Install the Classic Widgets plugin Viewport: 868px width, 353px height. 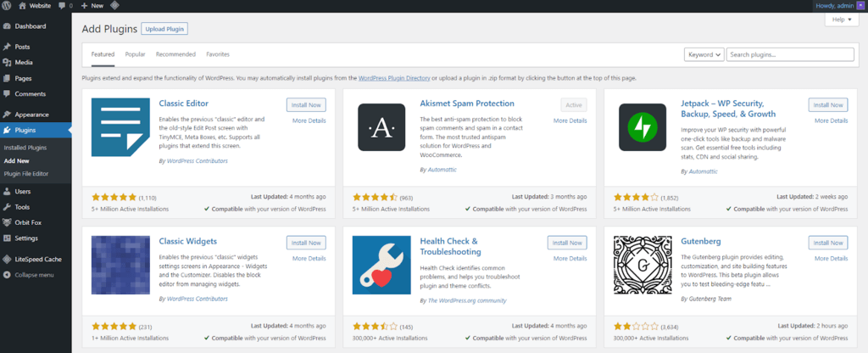coord(306,243)
